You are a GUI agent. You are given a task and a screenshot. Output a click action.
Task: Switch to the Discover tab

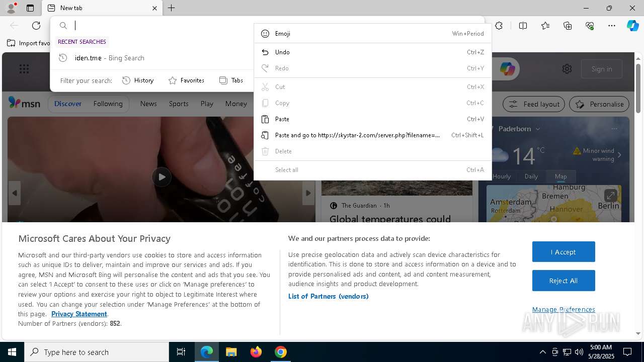click(x=68, y=104)
